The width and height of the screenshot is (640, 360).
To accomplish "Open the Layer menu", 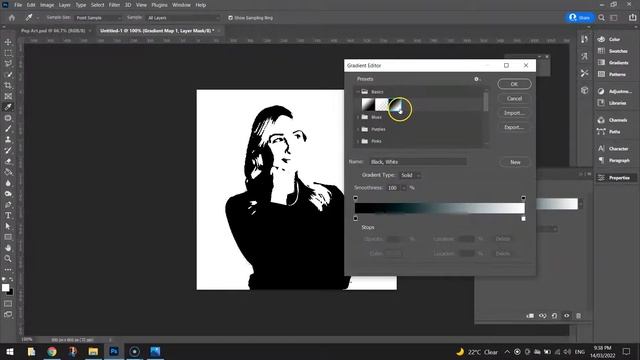I will (x=64, y=5).
